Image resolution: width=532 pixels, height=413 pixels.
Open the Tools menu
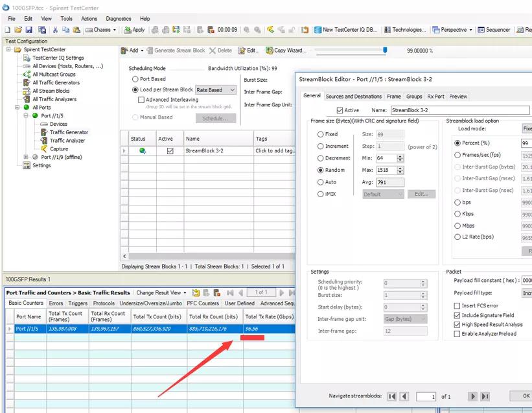pyautogui.click(x=67, y=19)
